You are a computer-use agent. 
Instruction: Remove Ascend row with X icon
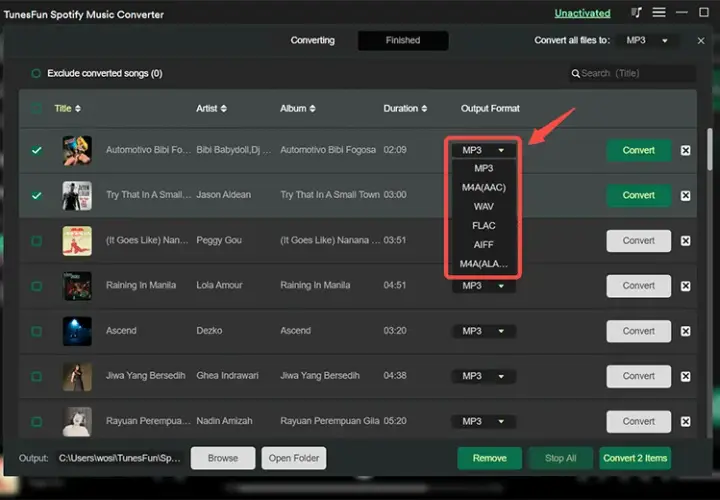point(685,331)
